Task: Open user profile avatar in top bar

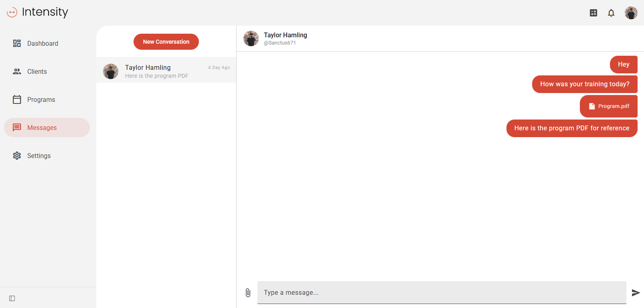Action: [631, 13]
